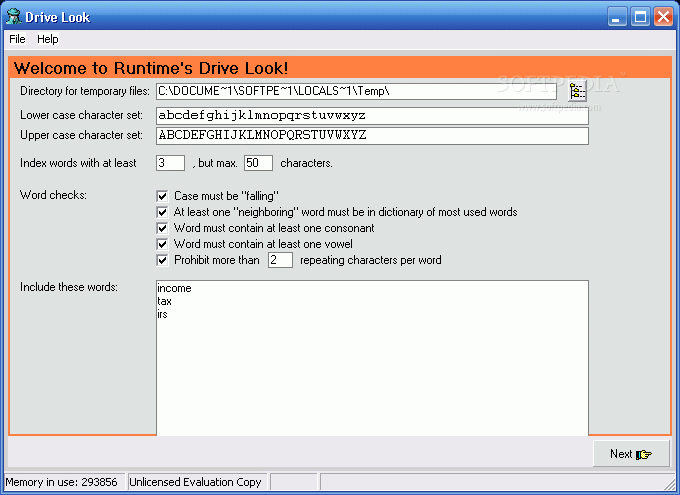680x495 pixels.
Task: Click the minimum word length field showing 3
Action: point(170,163)
